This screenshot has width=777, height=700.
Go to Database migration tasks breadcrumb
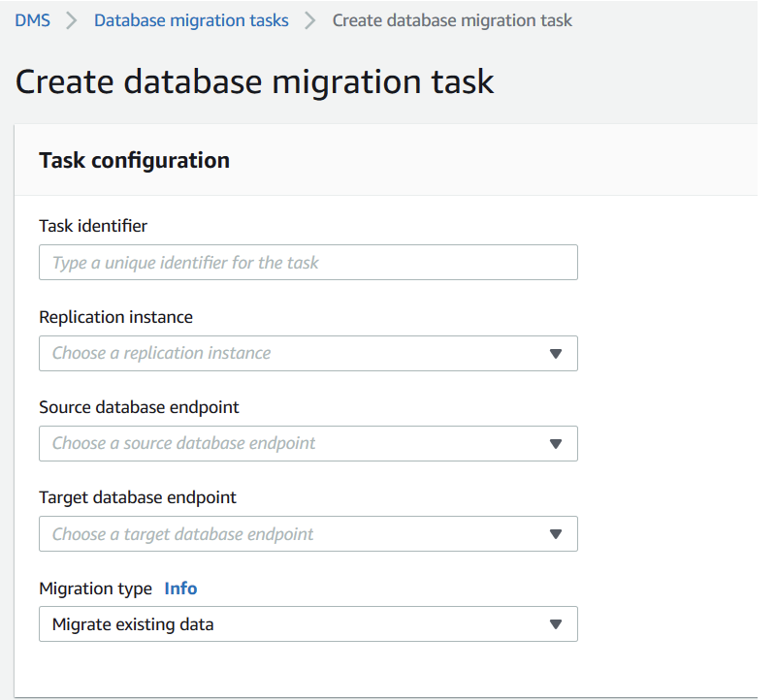(x=191, y=20)
